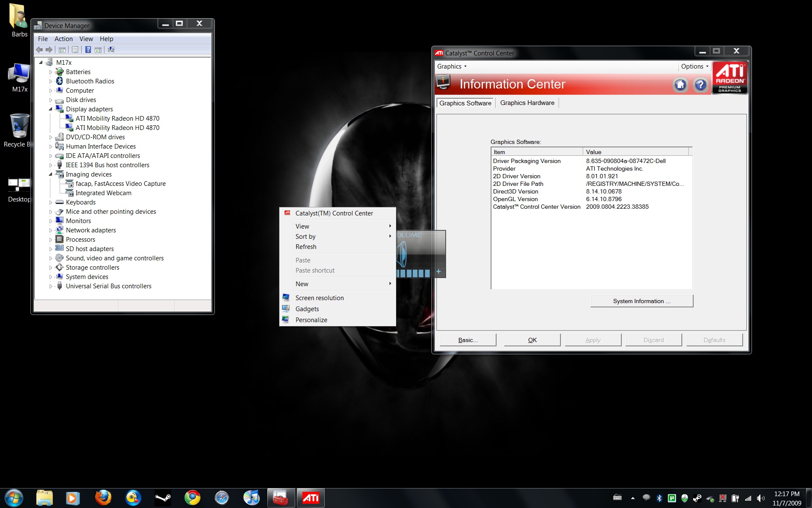Switch to the Graphics Hardware tab
Screen dimensions: 812x508
point(527,103)
